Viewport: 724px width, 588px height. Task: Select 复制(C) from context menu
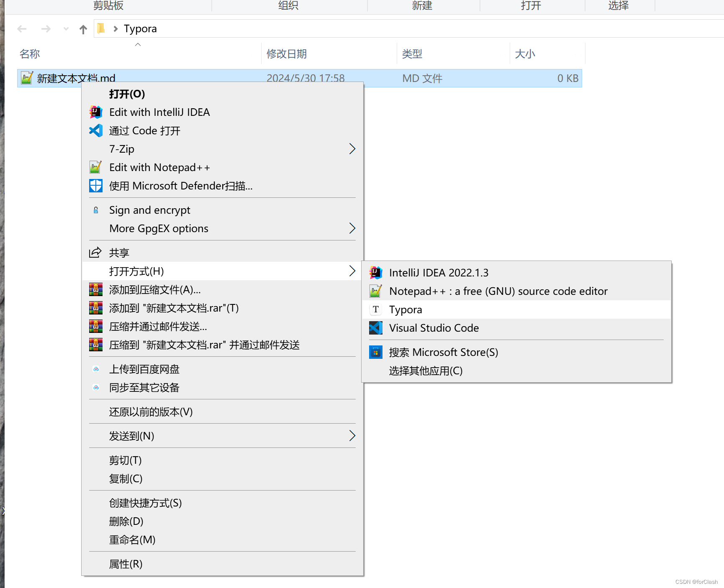(x=223, y=478)
